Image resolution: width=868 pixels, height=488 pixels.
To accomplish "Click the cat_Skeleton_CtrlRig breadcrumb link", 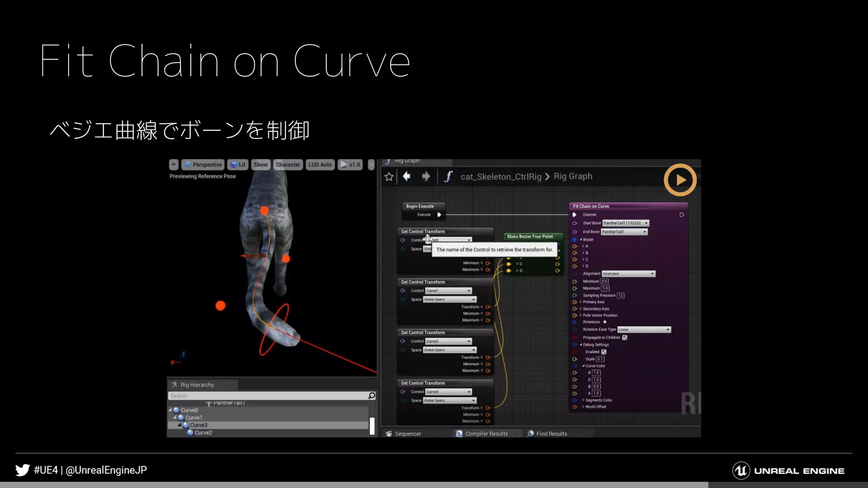I will (501, 177).
